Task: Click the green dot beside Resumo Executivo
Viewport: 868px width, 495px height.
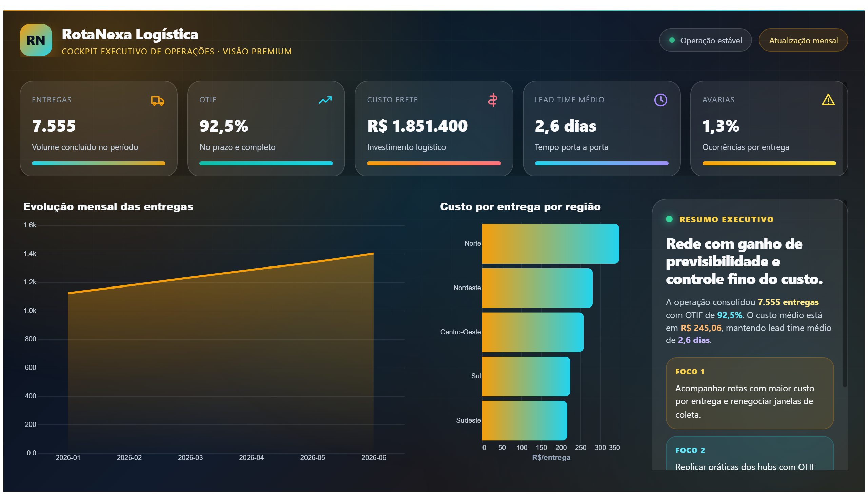Action: (669, 219)
